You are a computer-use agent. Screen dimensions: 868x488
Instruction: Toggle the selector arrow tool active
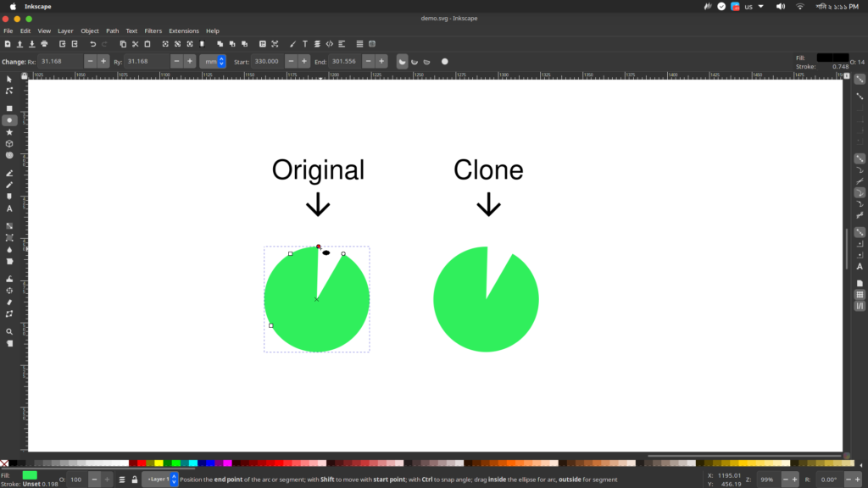click(x=9, y=78)
